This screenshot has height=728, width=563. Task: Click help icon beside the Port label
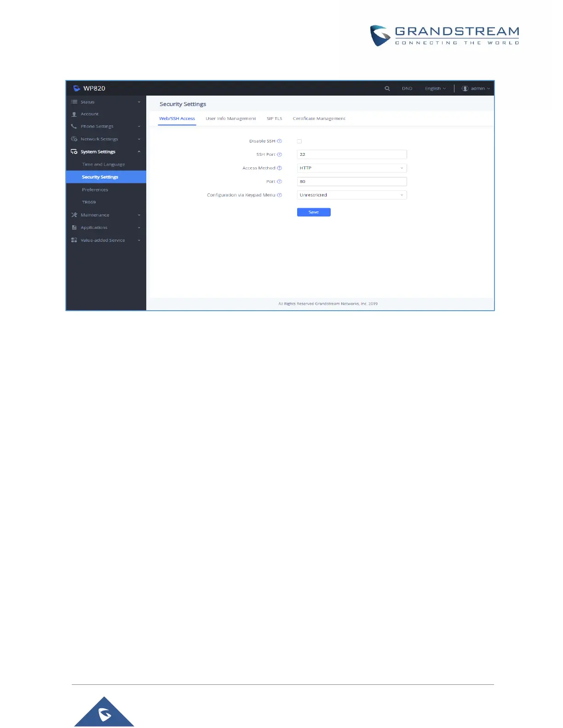[279, 182]
